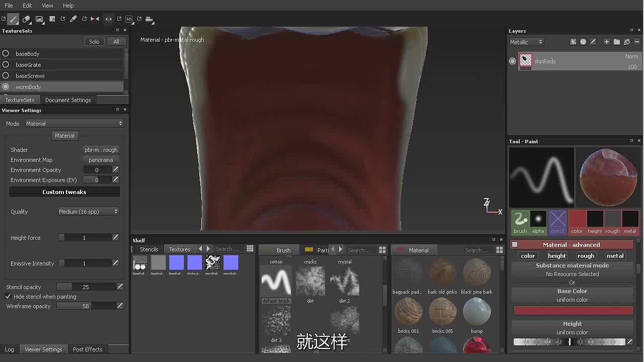Viewport: 644px width, 362px height.
Task: Click the Substance material mode header
Action: (572, 265)
